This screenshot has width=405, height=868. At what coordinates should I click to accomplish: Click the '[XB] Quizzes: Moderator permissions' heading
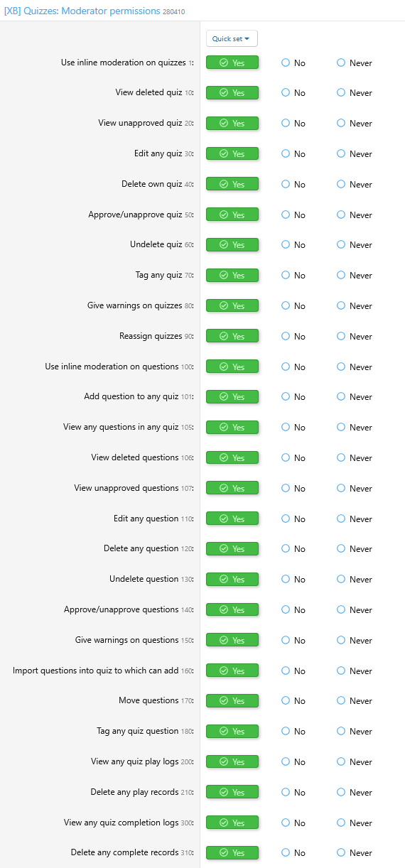coord(82,11)
